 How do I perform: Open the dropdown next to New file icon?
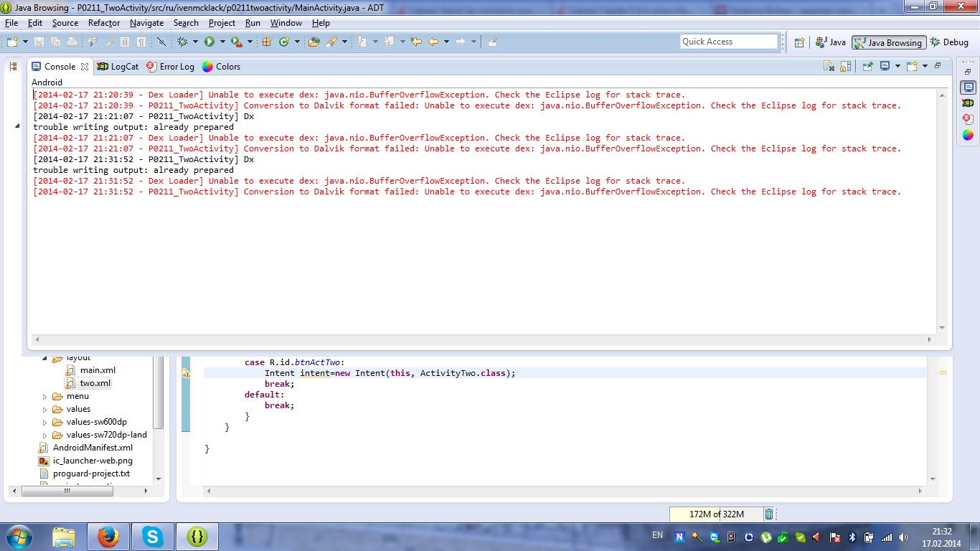pyautogui.click(x=25, y=42)
